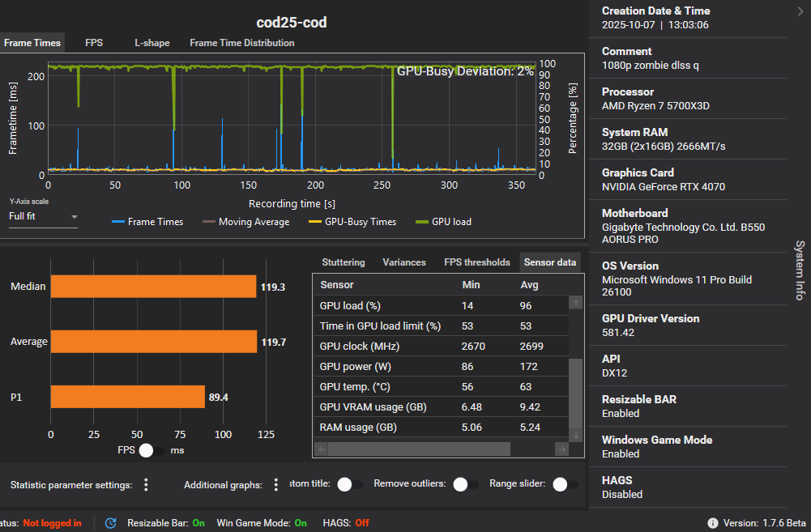The width and height of the screenshot is (811, 532).
Task: Open the L-shape tab
Action: click(152, 43)
